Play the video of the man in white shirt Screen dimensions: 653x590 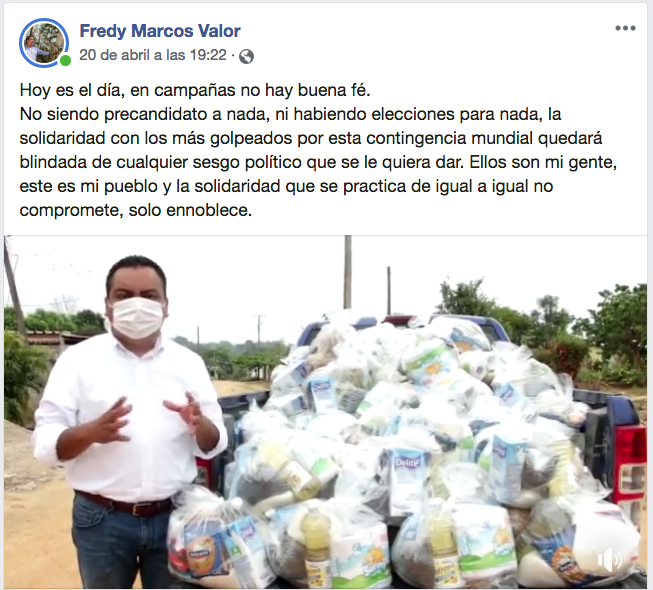coord(325,412)
